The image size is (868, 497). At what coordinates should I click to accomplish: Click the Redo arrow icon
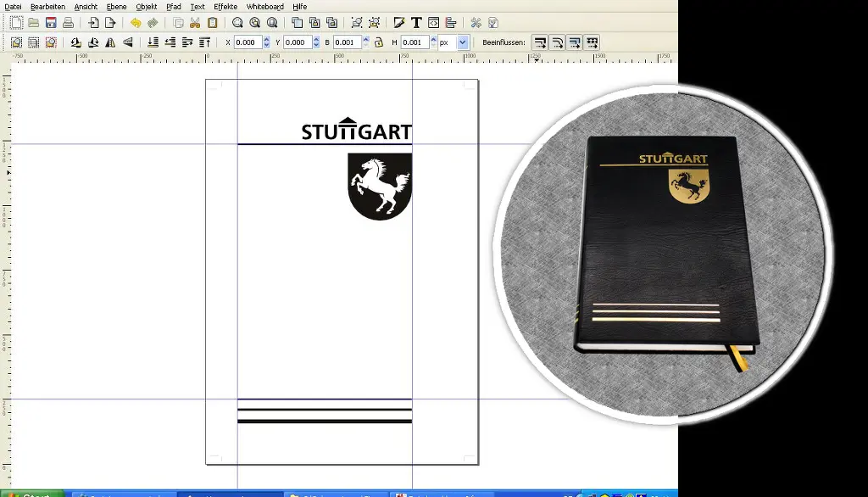pos(153,23)
